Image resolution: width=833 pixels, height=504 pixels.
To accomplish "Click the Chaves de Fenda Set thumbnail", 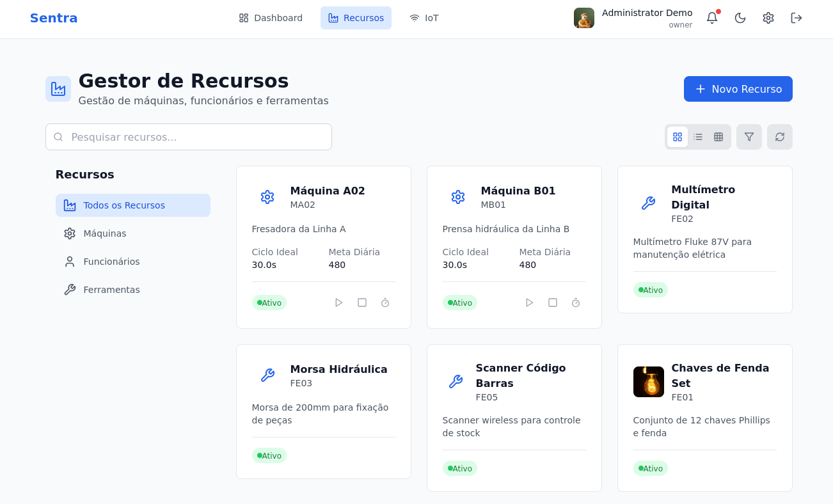I will pyautogui.click(x=648, y=382).
